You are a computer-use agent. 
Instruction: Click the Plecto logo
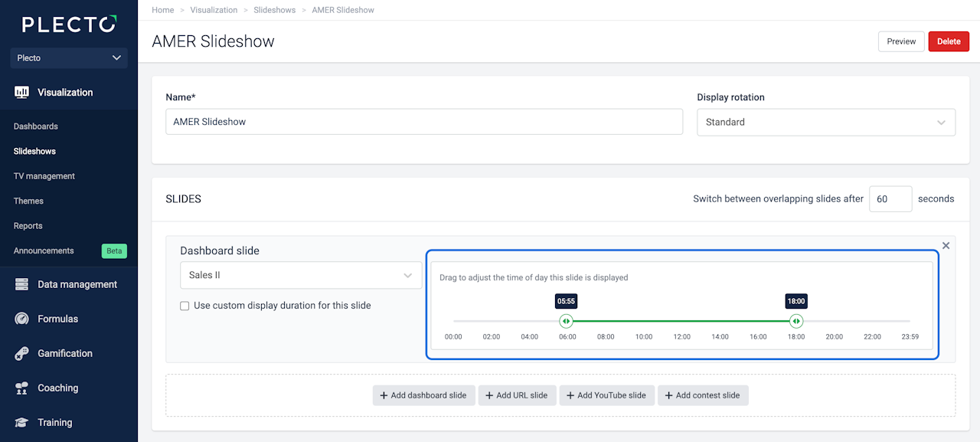[69, 25]
